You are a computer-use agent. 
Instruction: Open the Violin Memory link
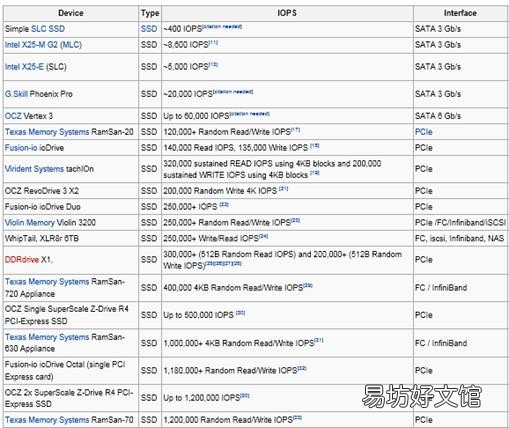30,223
